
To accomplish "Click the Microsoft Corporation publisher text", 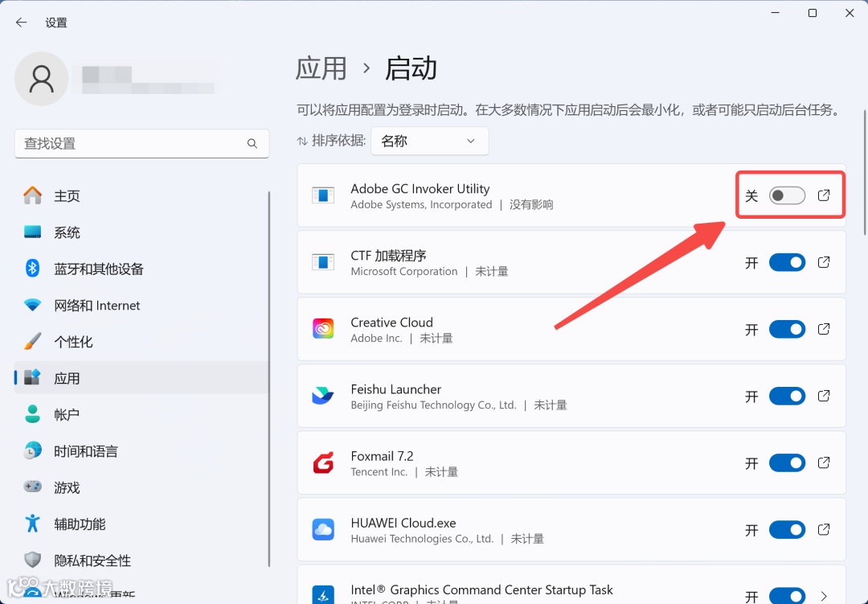I will [x=404, y=272].
